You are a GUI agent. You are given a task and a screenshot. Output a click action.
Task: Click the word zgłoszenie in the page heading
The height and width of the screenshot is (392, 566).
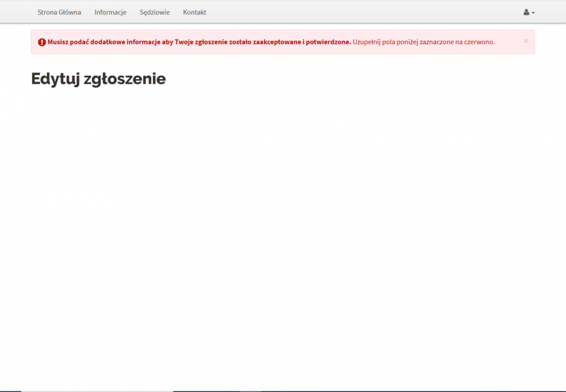(x=125, y=79)
